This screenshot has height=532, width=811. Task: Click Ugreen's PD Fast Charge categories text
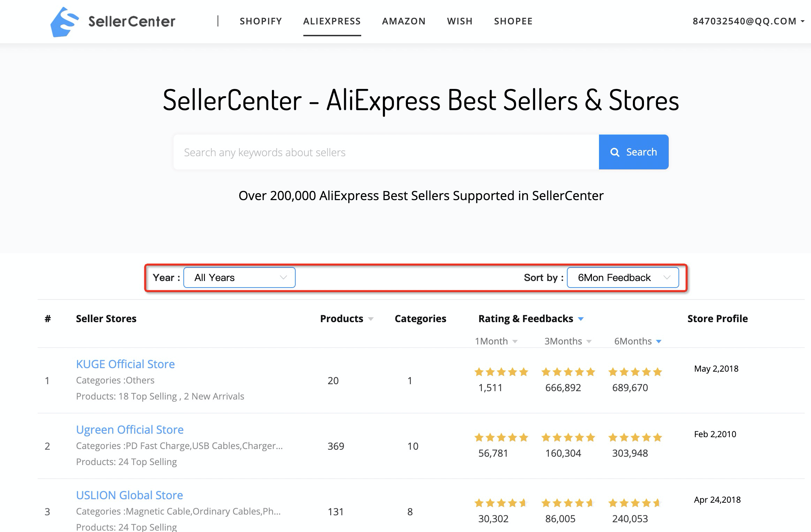pyautogui.click(x=179, y=446)
